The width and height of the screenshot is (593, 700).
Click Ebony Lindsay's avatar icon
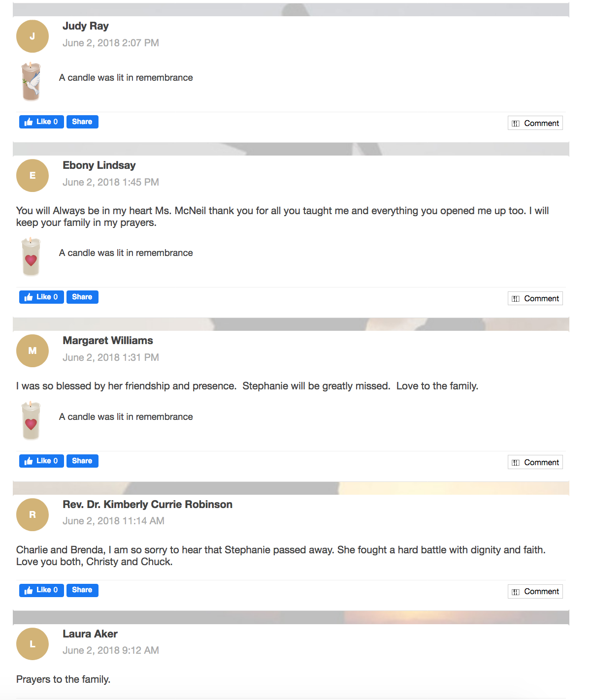tap(33, 176)
